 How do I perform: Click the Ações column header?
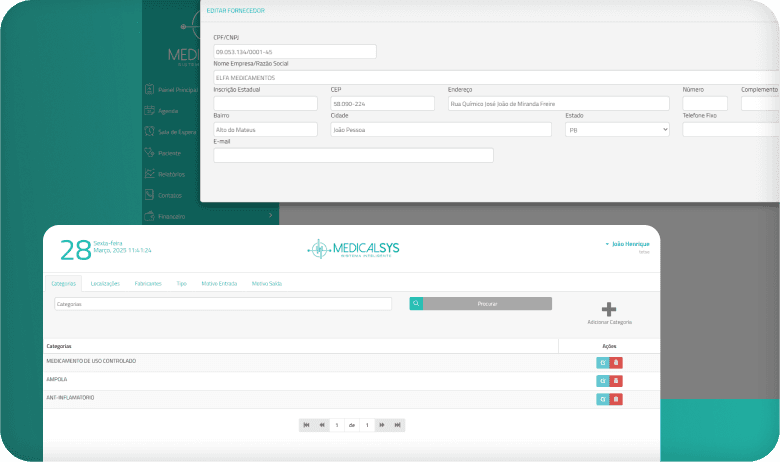click(609, 346)
